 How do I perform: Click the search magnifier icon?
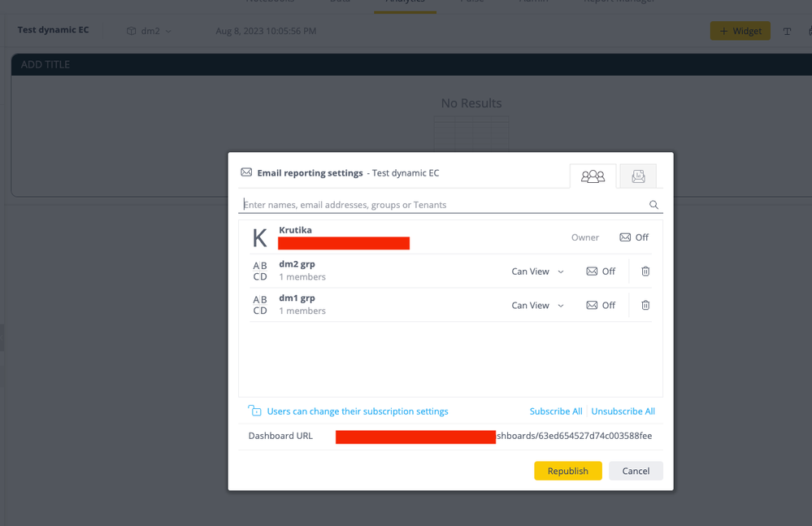[654, 205]
